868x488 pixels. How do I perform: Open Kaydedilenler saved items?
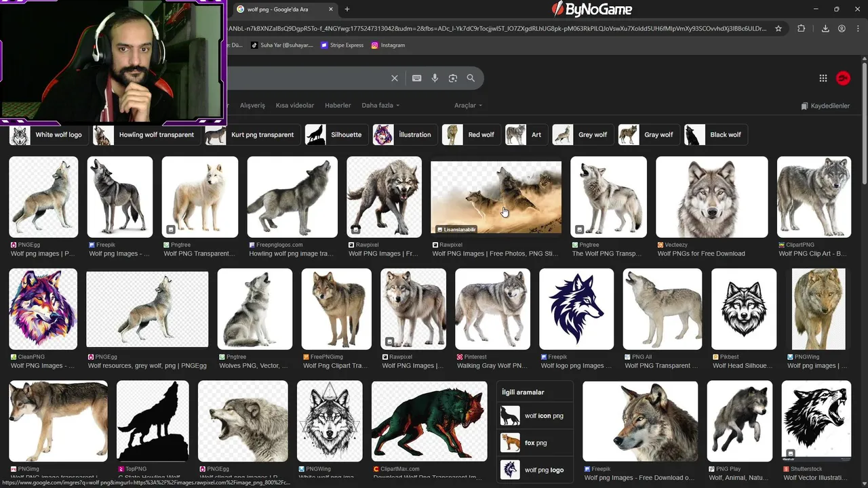(825, 106)
